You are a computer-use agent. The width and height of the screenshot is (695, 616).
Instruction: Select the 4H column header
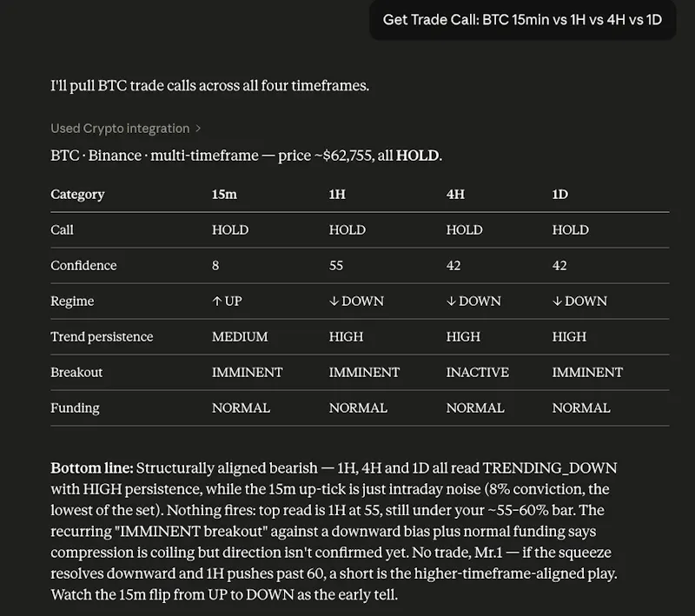tap(455, 195)
